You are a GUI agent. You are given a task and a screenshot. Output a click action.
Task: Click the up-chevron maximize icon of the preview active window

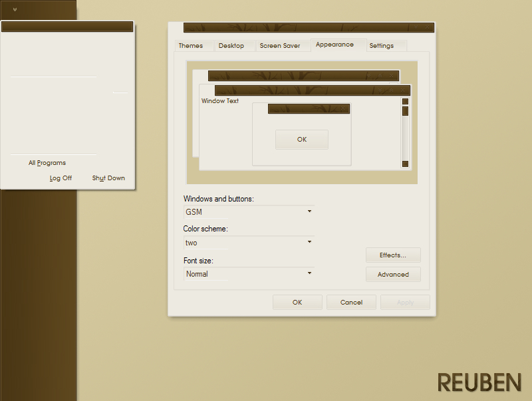(x=391, y=90)
